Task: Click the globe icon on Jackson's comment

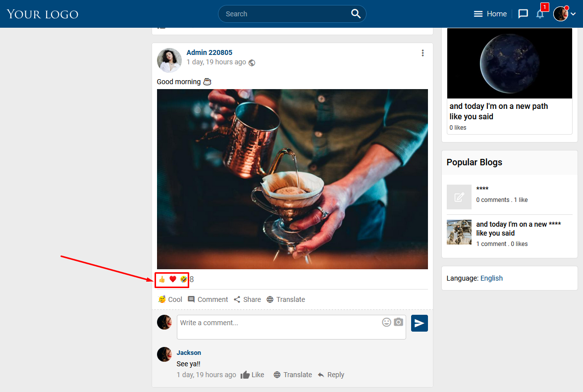Action: tap(277, 375)
